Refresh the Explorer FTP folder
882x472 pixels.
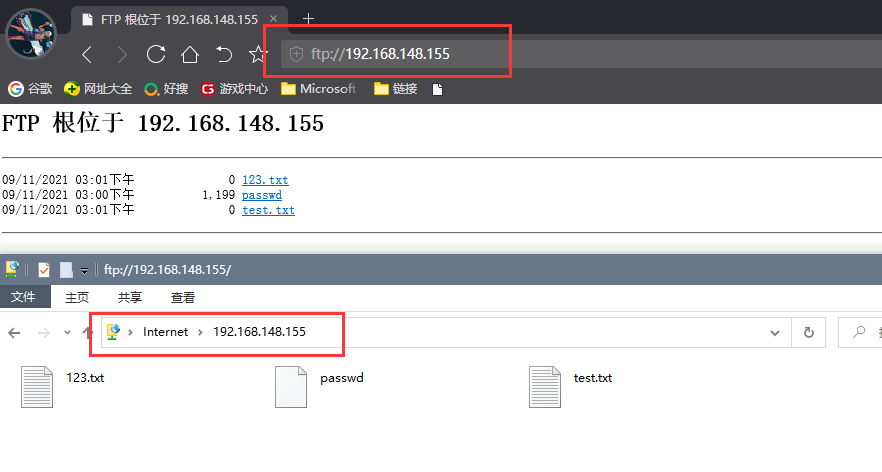[x=809, y=332]
